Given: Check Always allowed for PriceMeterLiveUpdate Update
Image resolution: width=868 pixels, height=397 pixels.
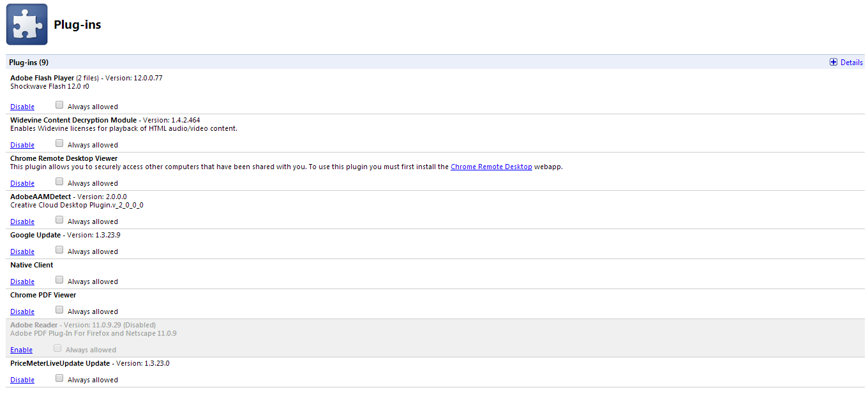Looking at the screenshot, I should [59, 378].
